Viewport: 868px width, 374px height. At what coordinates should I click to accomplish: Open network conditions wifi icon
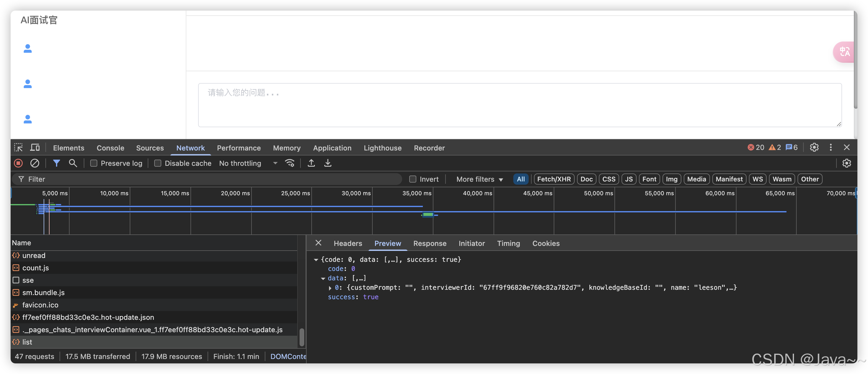coord(290,163)
